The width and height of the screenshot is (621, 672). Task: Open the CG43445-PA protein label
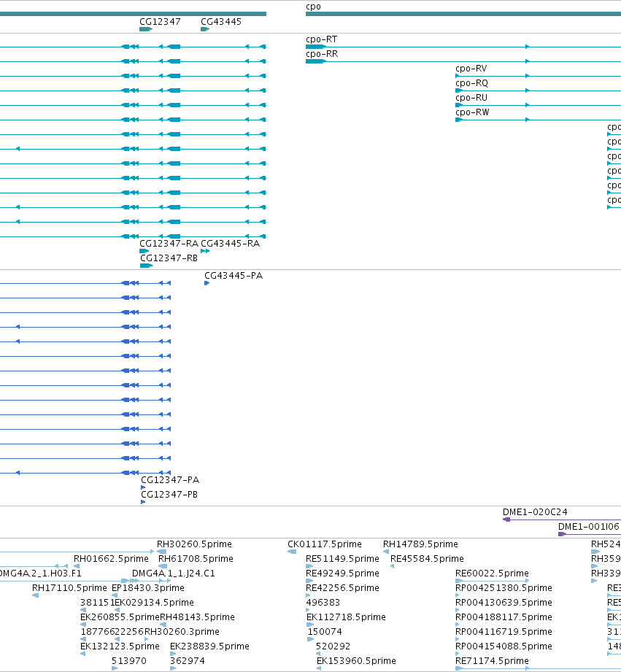234,276
